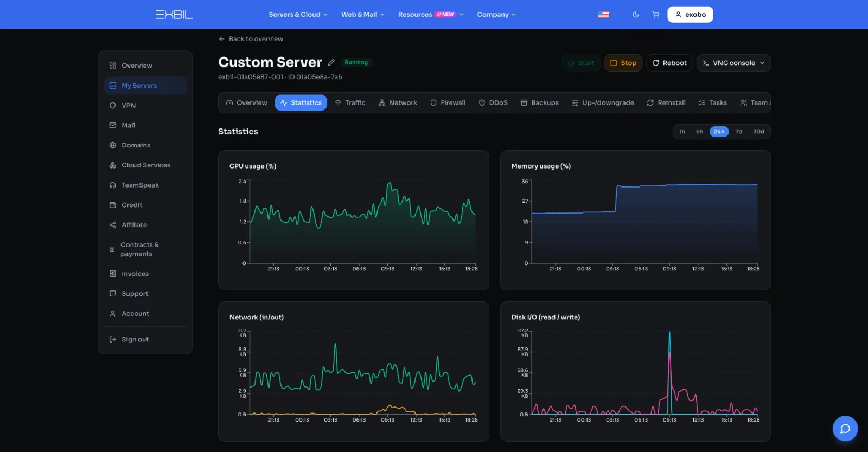Click the Support chat icon
This screenshot has width=868, height=452.
pos(113,294)
